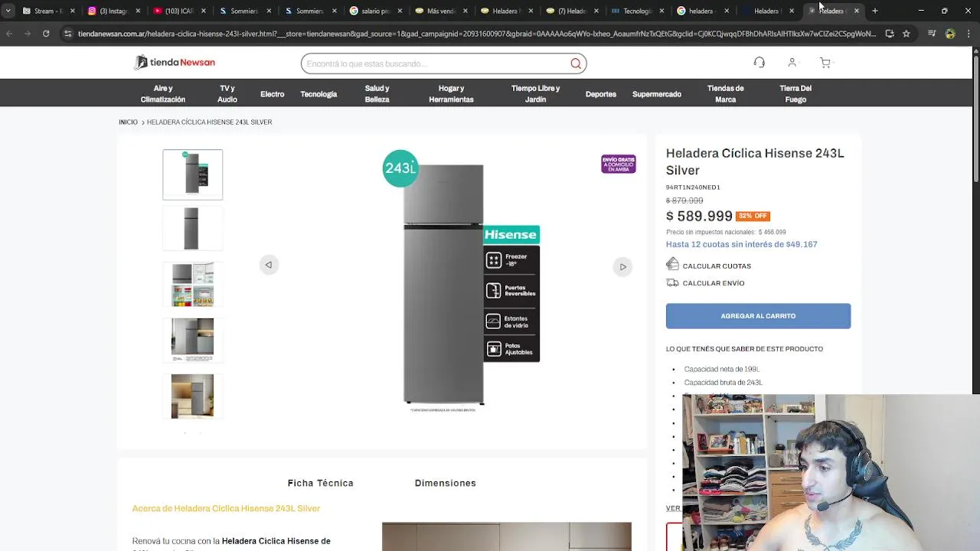Image resolution: width=980 pixels, height=551 pixels.
Task: Click the 32% OFF discount badge
Action: click(753, 216)
